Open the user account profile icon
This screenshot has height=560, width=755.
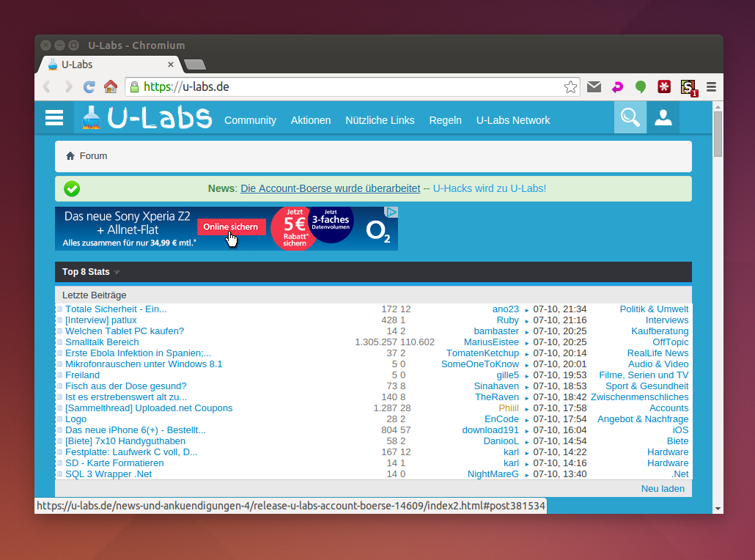point(663,117)
